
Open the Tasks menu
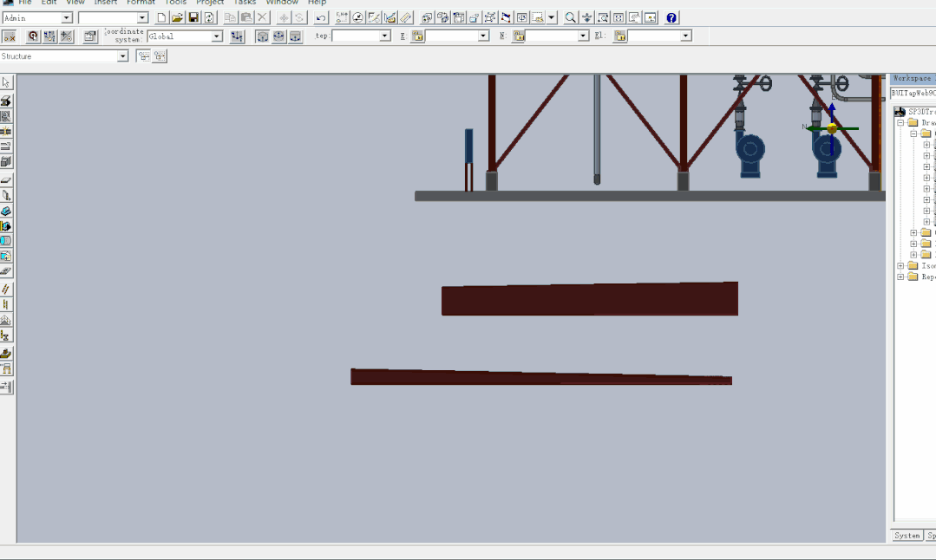click(x=245, y=3)
